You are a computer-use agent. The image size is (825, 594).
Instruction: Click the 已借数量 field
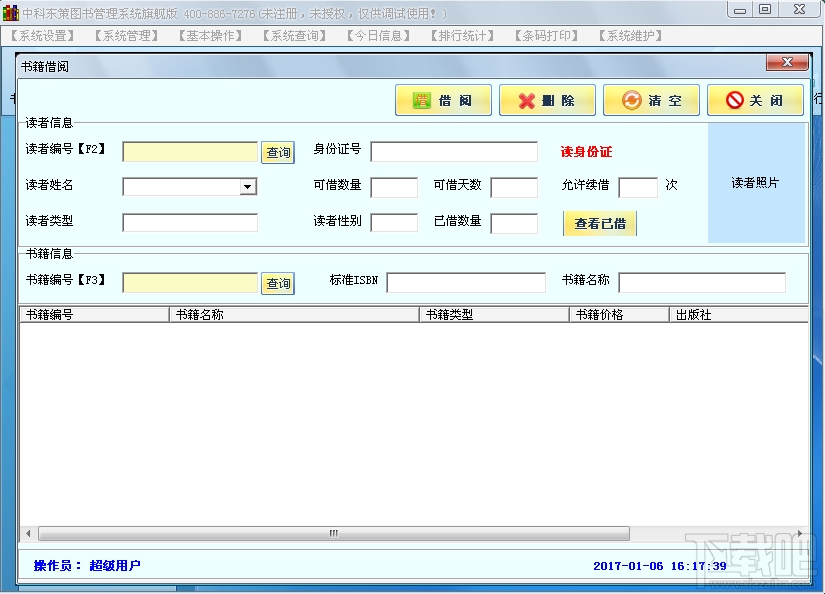tap(514, 223)
